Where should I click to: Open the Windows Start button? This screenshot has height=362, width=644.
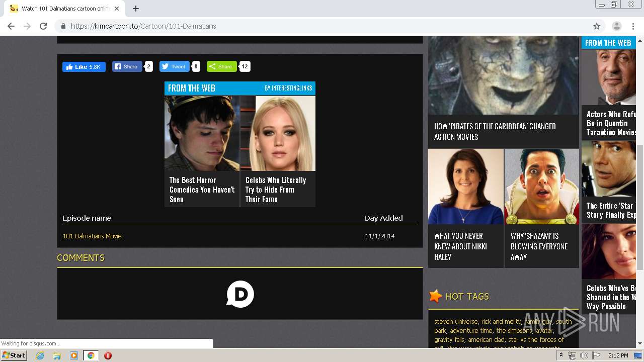coord(14,355)
